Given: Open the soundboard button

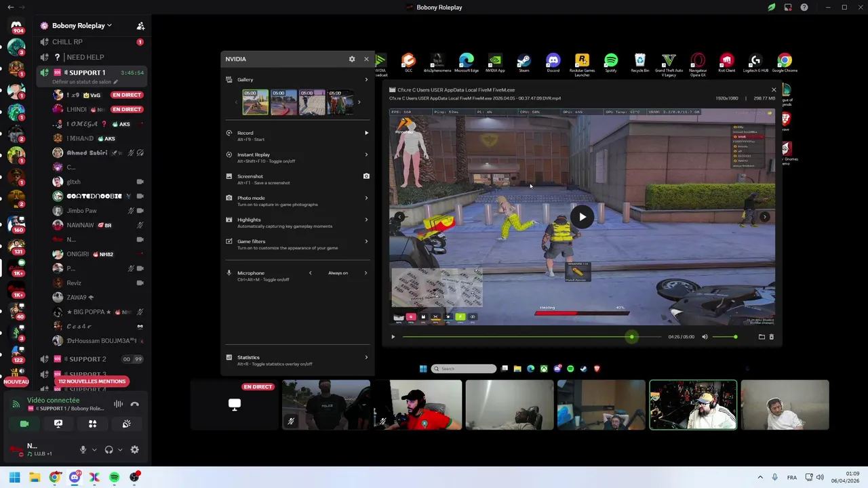Looking at the screenshot, I should click(127, 424).
